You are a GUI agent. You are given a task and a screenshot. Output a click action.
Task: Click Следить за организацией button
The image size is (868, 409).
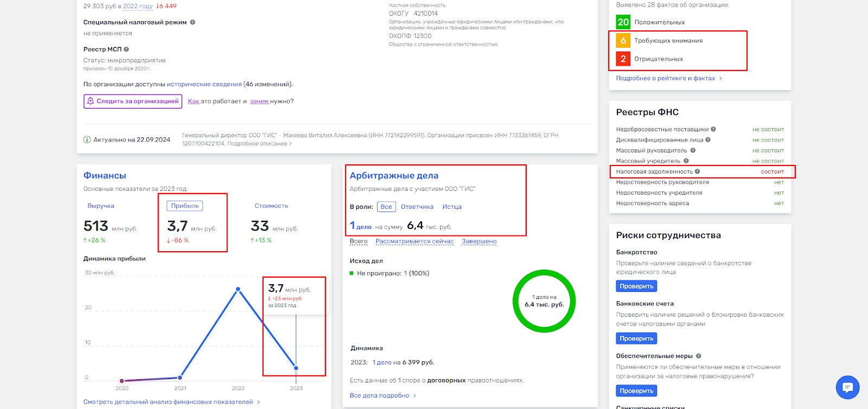pos(133,101)
